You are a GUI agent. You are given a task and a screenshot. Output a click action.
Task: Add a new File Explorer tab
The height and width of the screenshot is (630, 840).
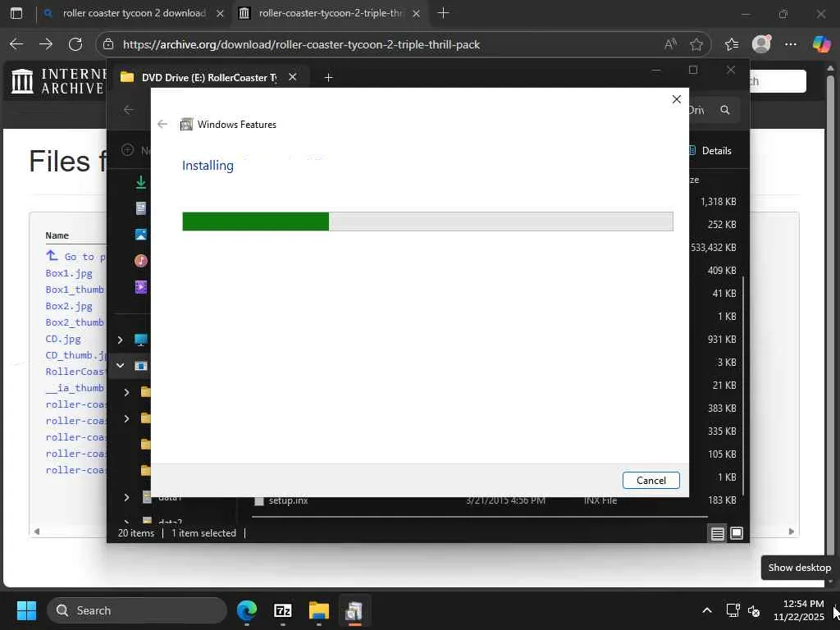(328, 78)
